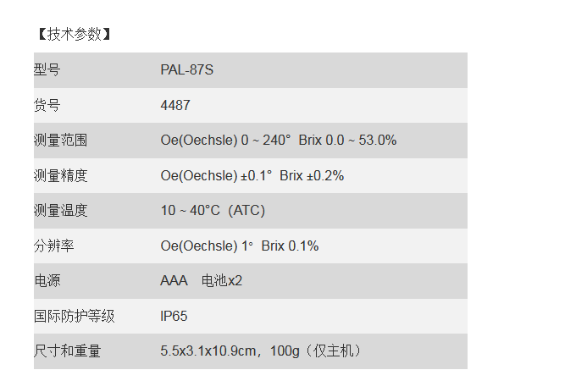
Task: Select the 尺寸和重量 label
Action: [x=68, y=351]
